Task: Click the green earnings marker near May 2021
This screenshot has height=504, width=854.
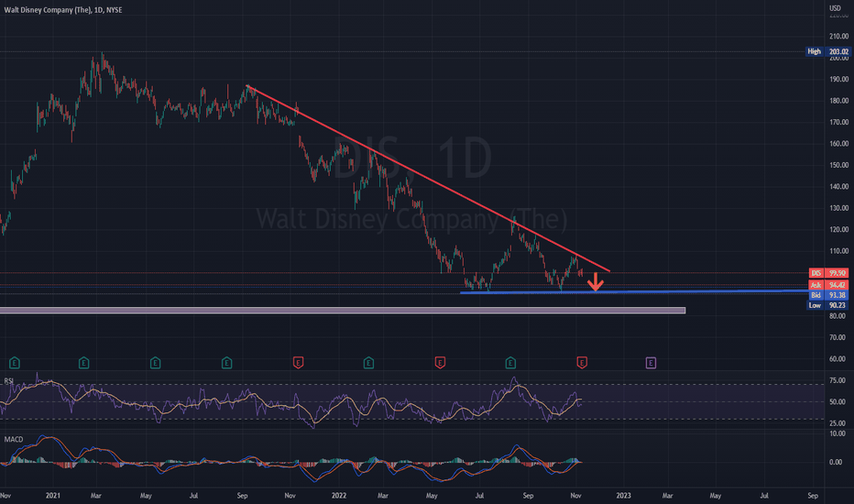Action: (x=155, y=362)
